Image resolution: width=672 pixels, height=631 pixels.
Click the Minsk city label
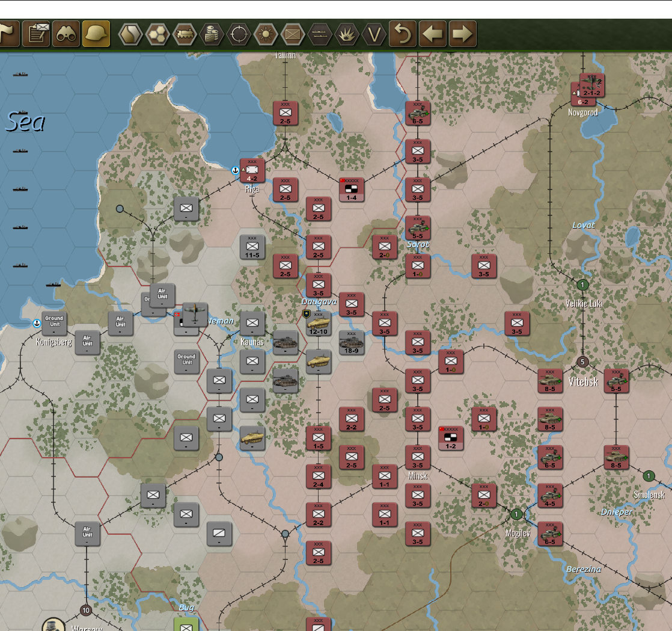coord(418,476)
